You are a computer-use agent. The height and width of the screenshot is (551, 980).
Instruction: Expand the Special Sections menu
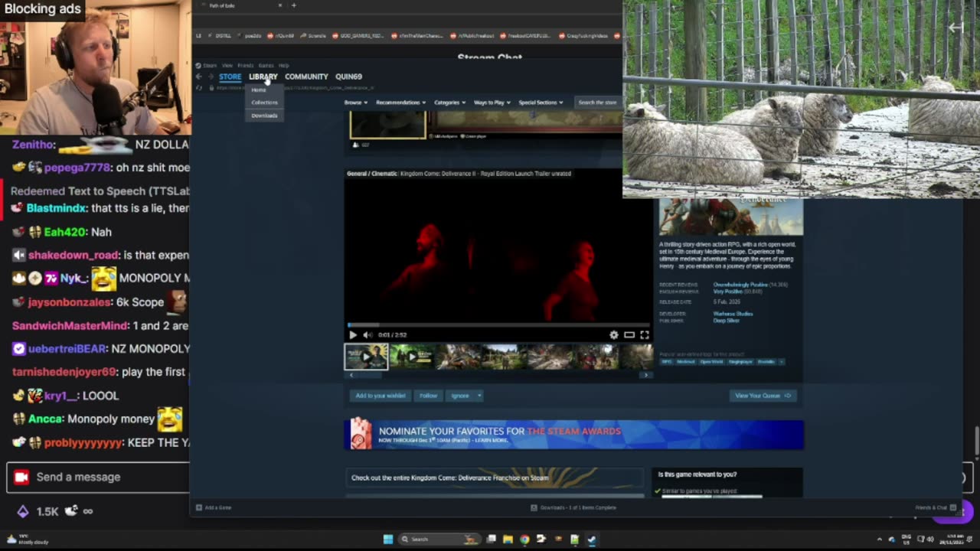541,103
